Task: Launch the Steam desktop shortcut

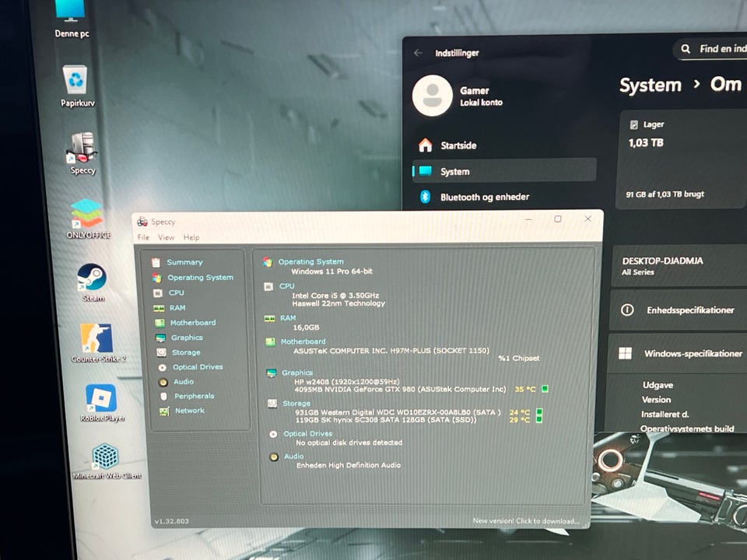Action: 92,283
